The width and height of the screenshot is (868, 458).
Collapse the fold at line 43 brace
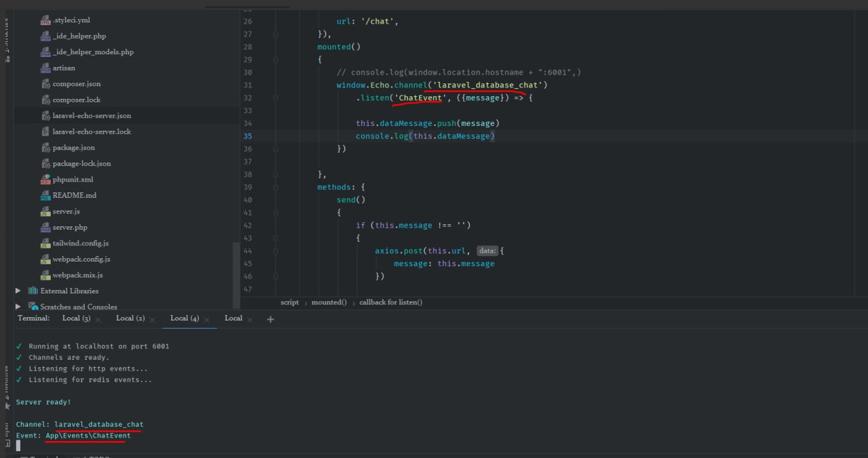pos(276,238)
